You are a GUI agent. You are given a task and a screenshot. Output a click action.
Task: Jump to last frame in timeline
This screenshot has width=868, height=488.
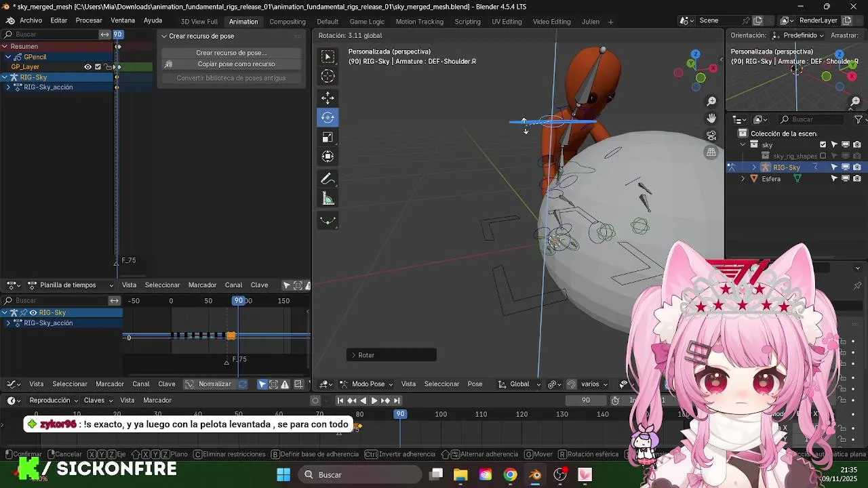(397, 401)
